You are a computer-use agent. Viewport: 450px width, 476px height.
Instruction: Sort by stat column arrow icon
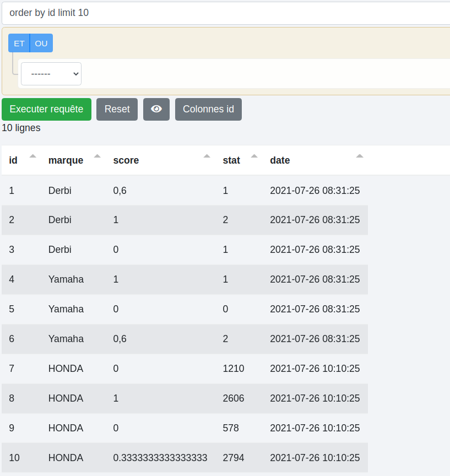[254, 156]
